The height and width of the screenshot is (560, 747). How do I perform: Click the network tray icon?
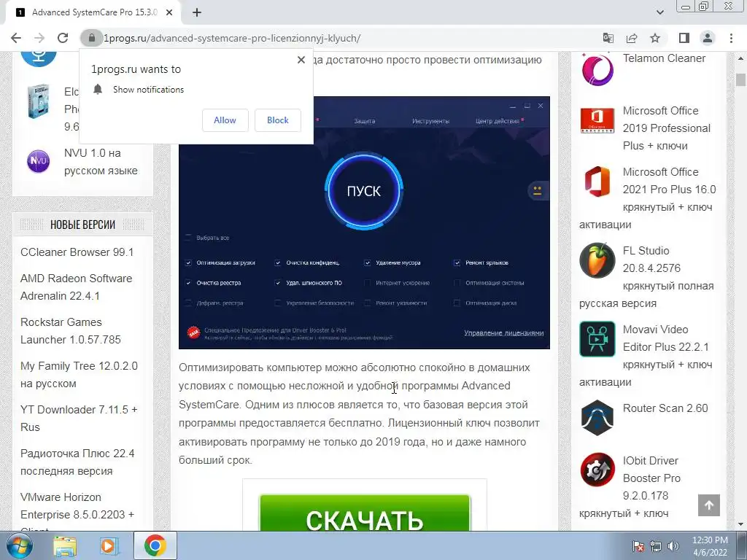[x=656, y=546]
